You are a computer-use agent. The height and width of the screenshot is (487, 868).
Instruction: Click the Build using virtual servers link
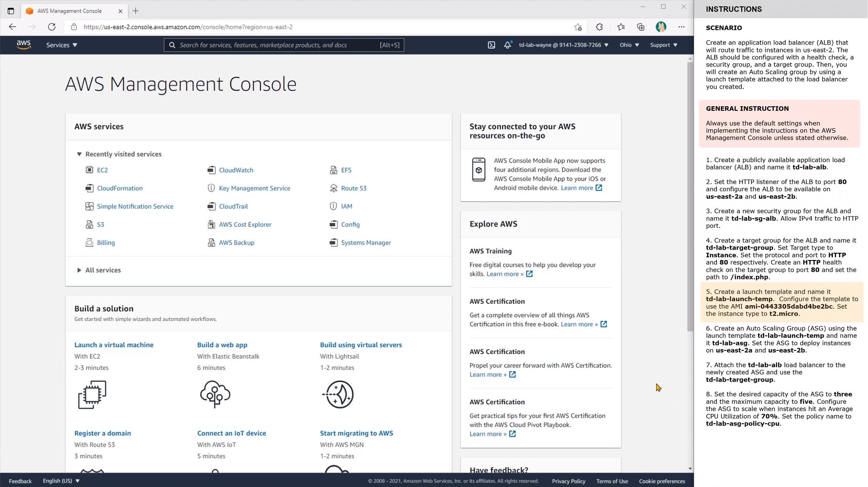click(x=361, y=345)
